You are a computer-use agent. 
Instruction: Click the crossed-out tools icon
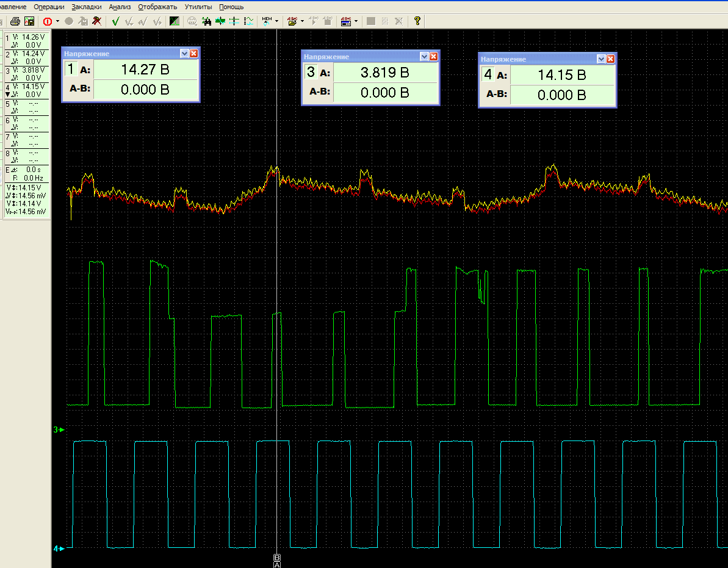click(96, 21)
